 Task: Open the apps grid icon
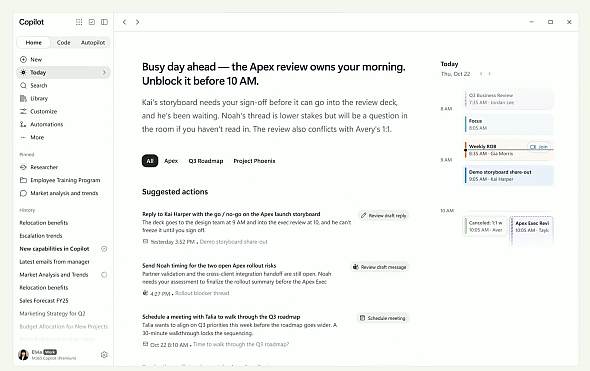(x=79, y=22)
